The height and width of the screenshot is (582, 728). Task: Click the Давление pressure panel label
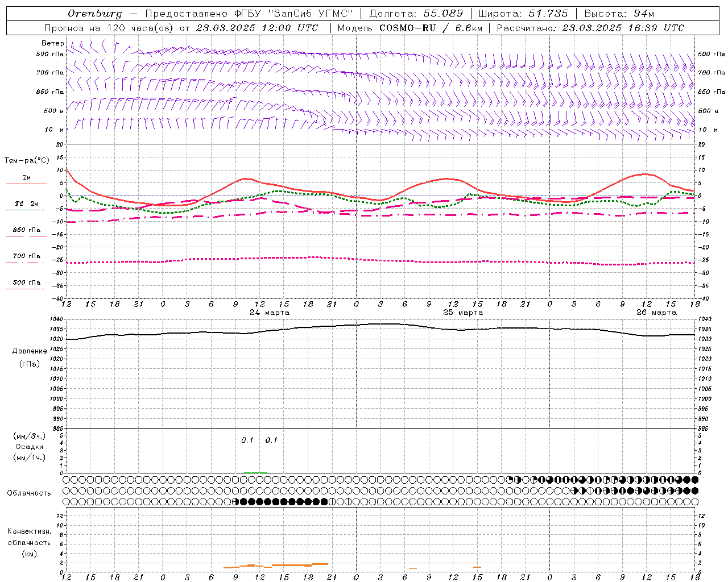pyautogui.click(x=30, y=351)
